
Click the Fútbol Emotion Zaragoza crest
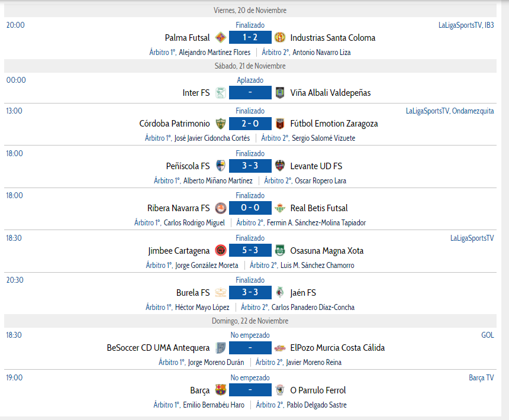tap(280, 124)
